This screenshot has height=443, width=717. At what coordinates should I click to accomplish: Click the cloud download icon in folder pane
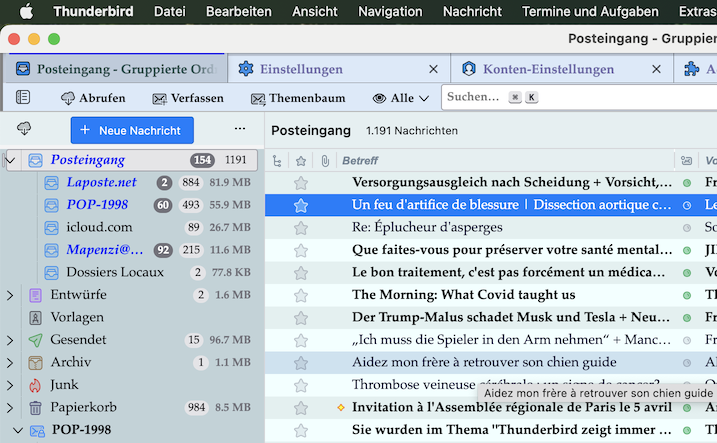[24, 129]
